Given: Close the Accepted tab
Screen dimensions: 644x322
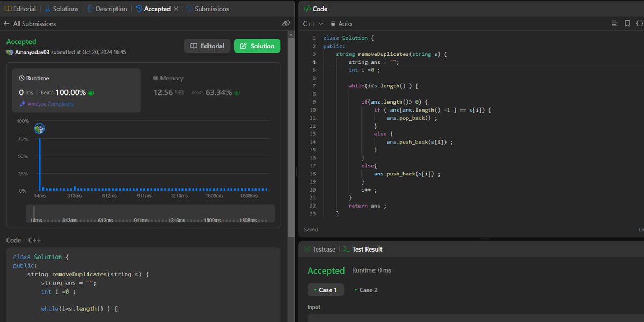Looking at the screenshot, I should click(176, 9).
